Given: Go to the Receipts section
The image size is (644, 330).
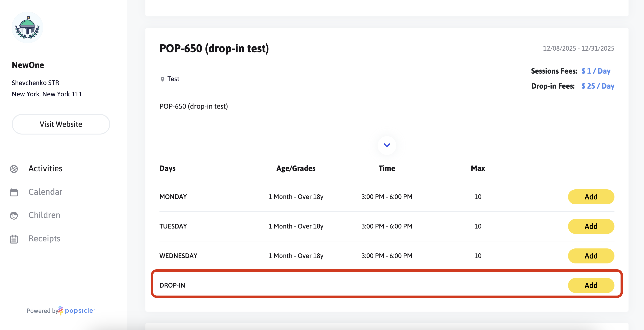Looking at the screenshot, I should [44, 238].
